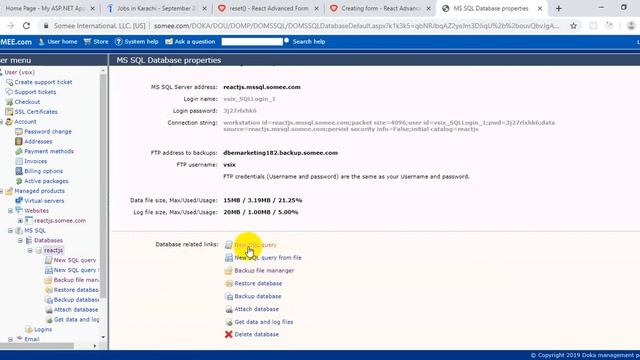Click the Billing options icon in sidebar

point(19,171)
